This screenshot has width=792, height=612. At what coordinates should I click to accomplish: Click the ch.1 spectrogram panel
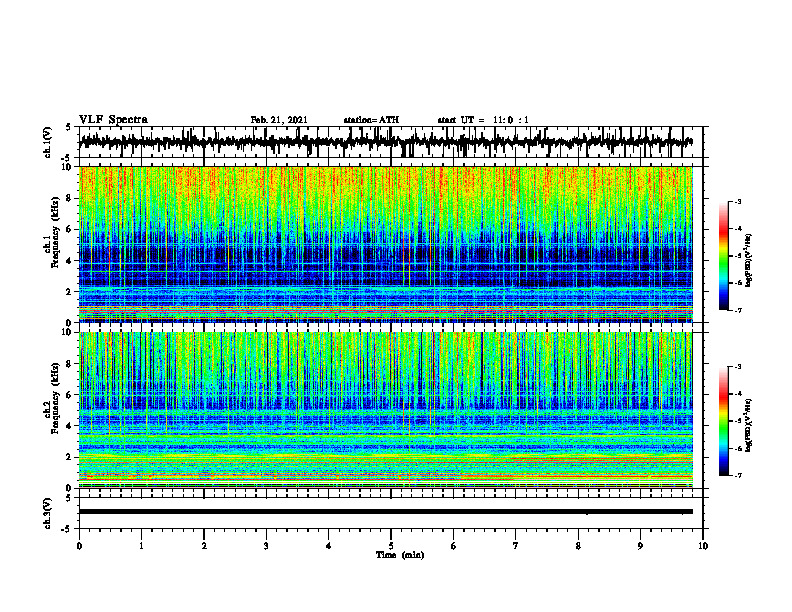point(385,244)
